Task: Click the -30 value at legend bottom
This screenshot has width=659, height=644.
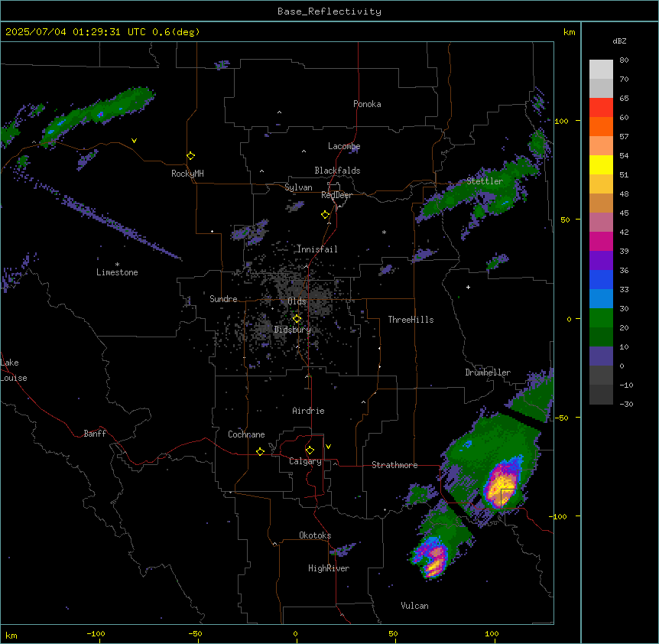Action: tap(626, 404)
